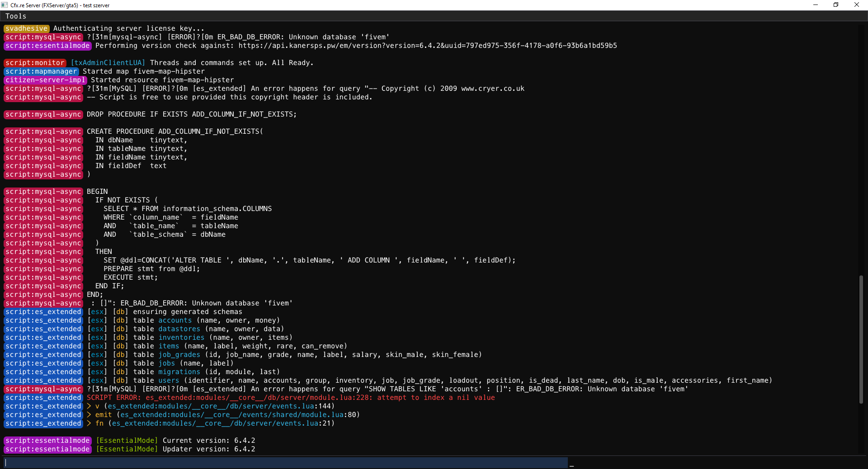Select the DROP PROCEDURE query line
The width and height of the screenshot is (868, 469).
[190, 114]
